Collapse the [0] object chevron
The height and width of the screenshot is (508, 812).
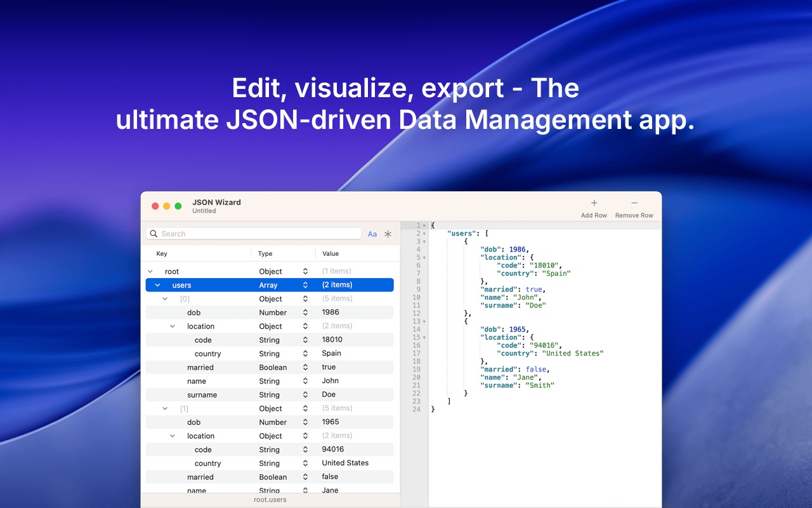(165, 299)
